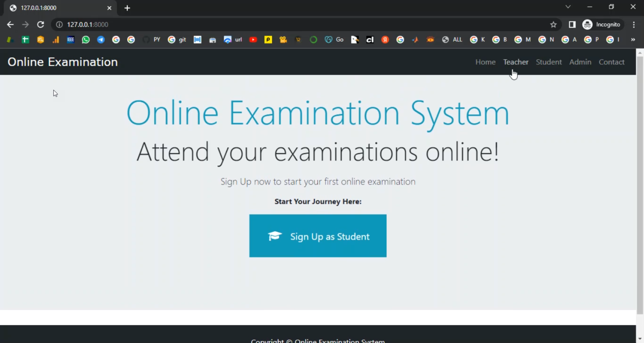Image resolution: width=644 pixels, height=343 pixels.
Task: Reload the page with the refresh icon
Action: [40, 24]
